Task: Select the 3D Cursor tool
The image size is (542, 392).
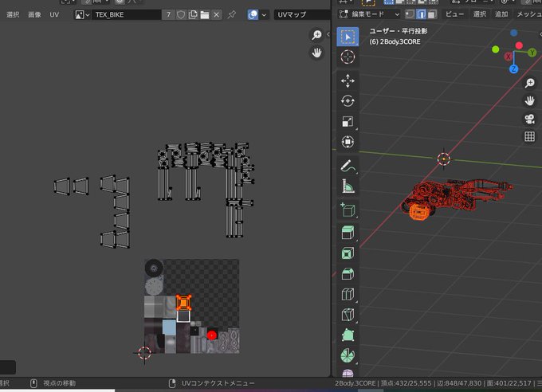Action: (x=348, y=57)
